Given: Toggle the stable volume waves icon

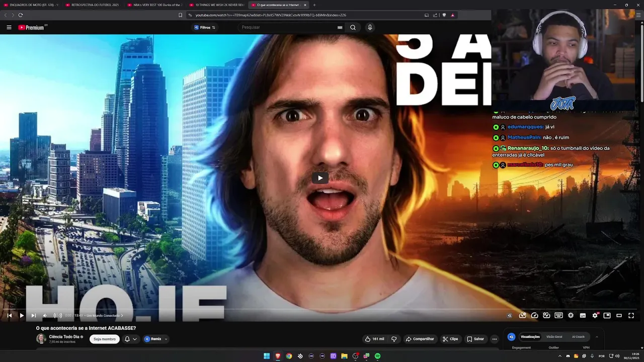Looking at the screenshot, I should point(57,315).
